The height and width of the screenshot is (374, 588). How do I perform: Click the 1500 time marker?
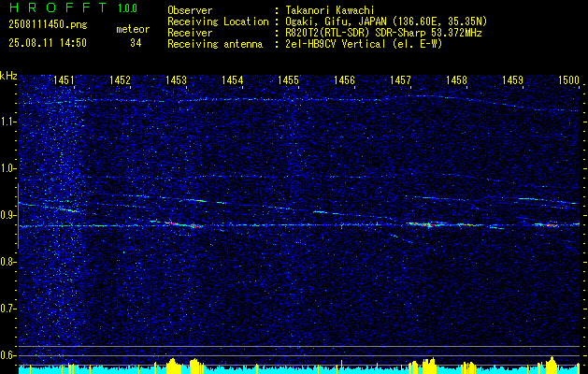click(x=569, y=79)
